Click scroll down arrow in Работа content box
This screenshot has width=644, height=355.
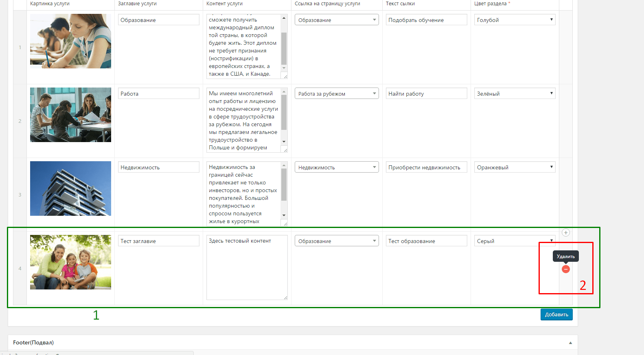[284, 141]
